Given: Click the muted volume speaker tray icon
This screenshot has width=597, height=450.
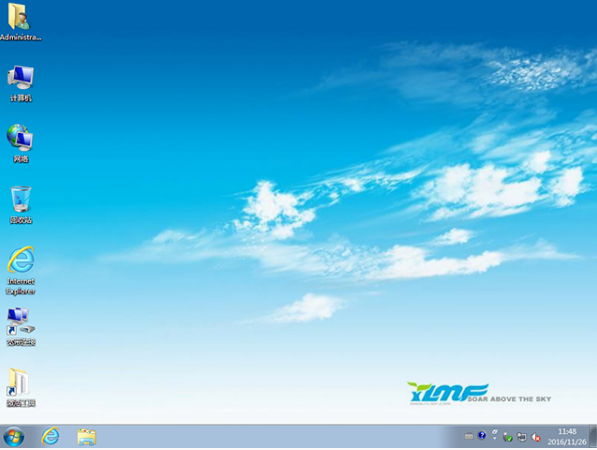Looking at the screenshot, I should click(536, 437).
